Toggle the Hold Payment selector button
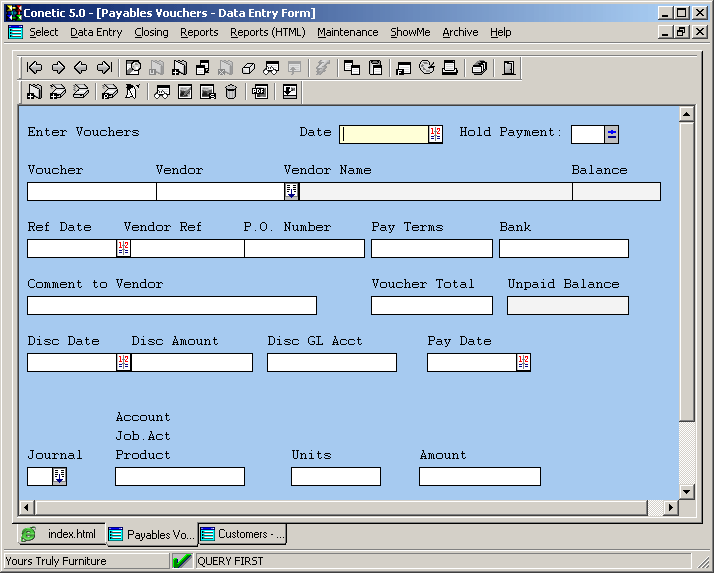 point(612,134)
